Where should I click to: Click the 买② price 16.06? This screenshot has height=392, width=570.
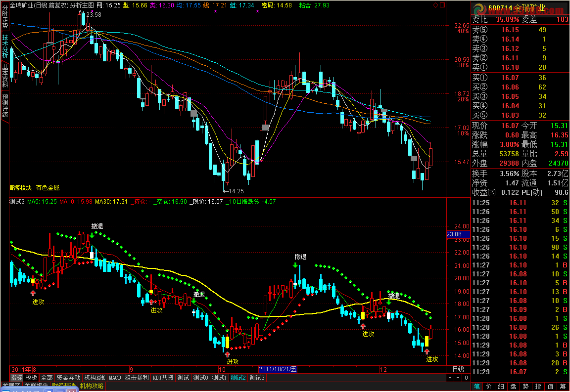coord(510,87)
